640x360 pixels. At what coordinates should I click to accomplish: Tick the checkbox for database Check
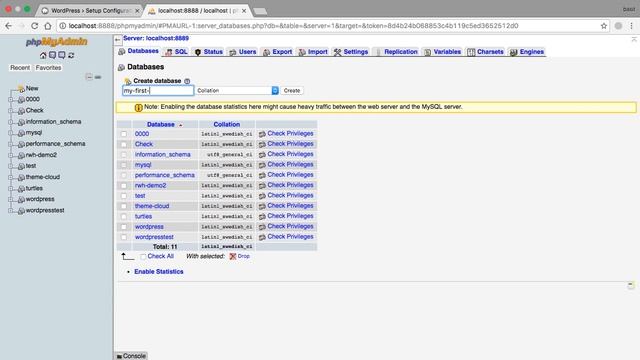[124, 144]
